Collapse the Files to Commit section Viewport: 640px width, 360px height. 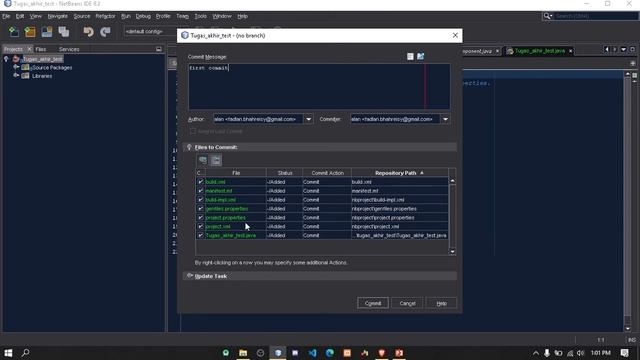tap(189, 147)
